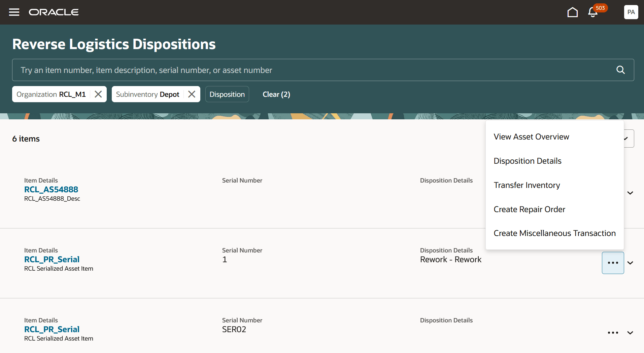Expand the SER02 row details
The height and width of the screenshot is (353, 644).
pos(630,332)
